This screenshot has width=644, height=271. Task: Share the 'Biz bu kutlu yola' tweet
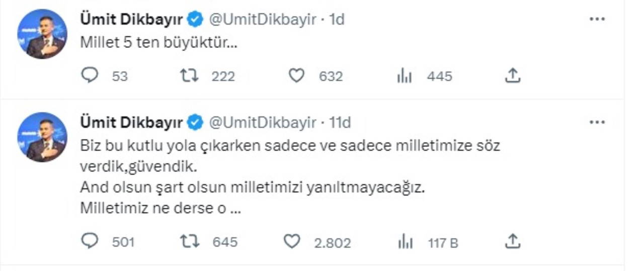tap(512, 242)
